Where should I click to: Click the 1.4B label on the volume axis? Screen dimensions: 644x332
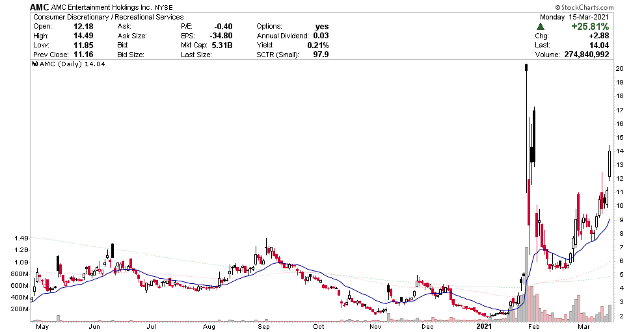[x=20, y=238]
